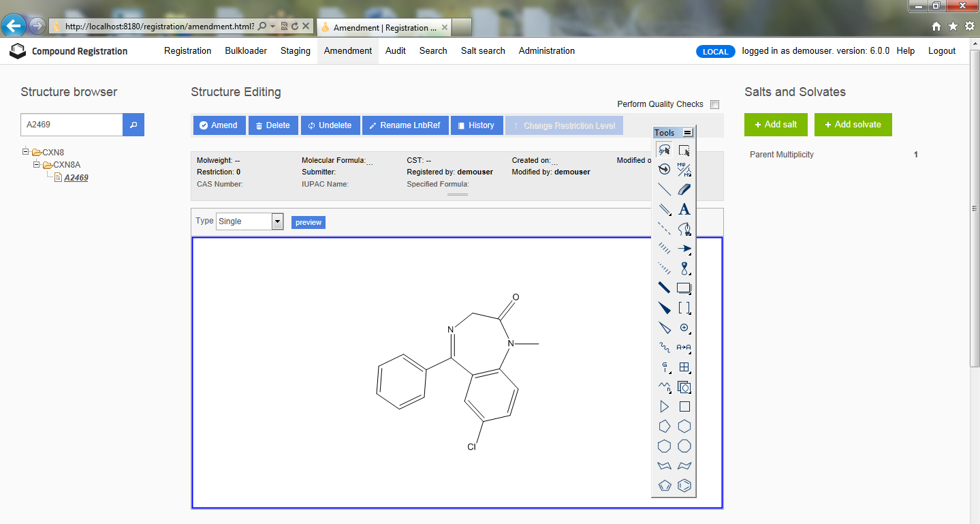Select the rectangle selection tool

(684, 150)
